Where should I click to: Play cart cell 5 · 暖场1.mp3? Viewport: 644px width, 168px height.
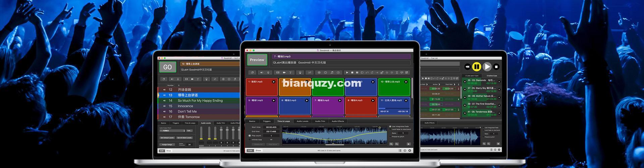point(274,100)
